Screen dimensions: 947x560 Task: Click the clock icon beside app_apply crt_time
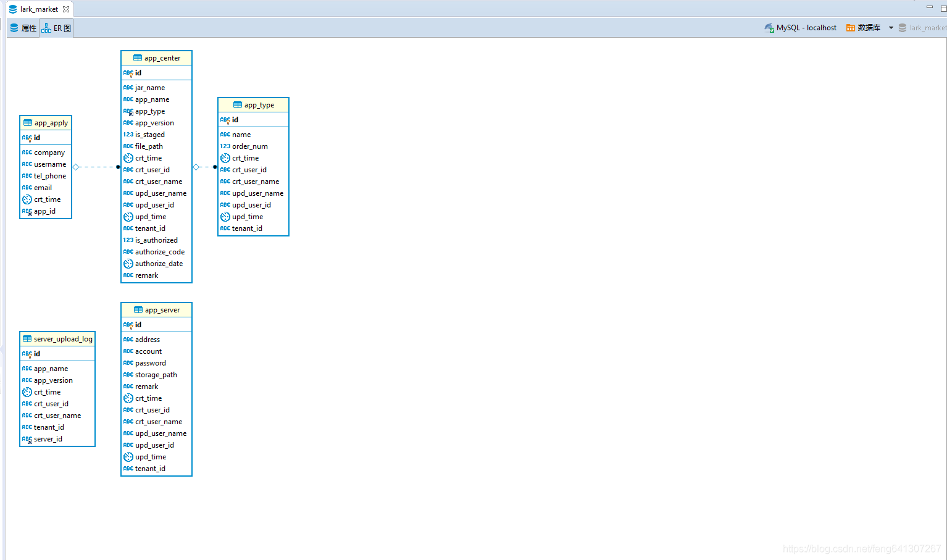coord(27,199)
